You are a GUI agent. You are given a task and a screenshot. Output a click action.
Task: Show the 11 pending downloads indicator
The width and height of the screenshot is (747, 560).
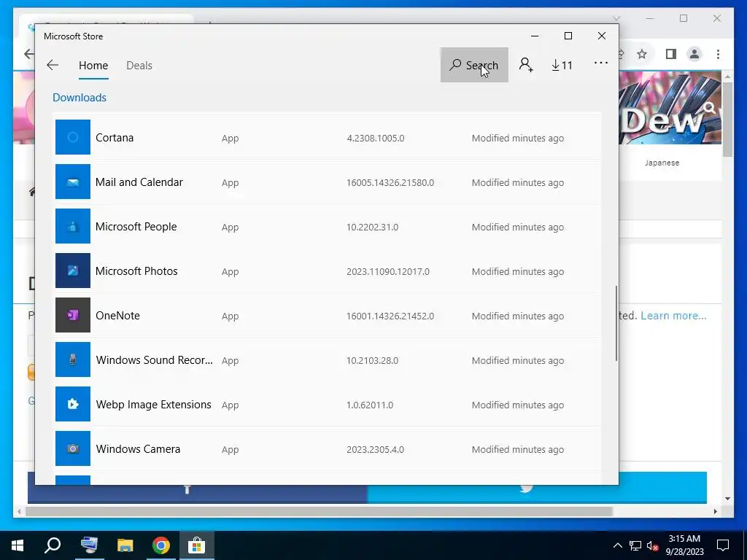tap(562, 65)
